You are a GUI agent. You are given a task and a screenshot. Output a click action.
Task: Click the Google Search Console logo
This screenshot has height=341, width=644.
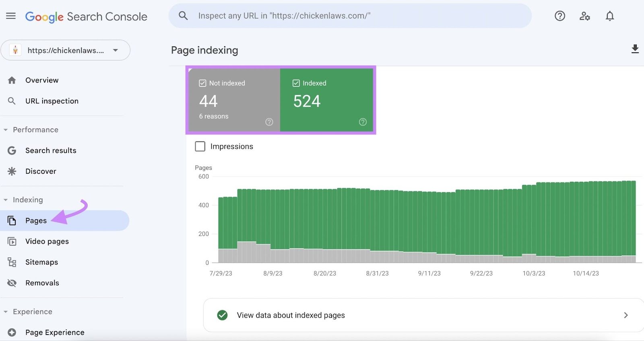(x=86, y=16)
